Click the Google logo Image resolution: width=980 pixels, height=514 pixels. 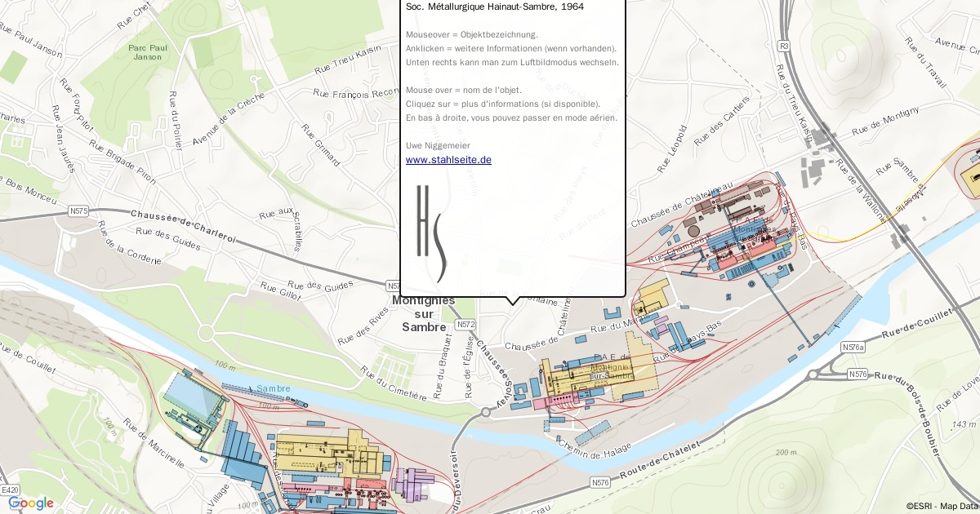(x=31, y=503)
